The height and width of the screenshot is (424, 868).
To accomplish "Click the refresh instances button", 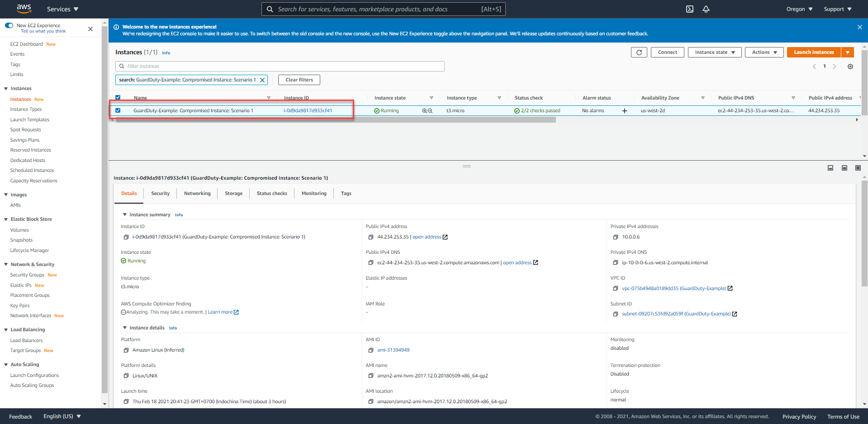I will [639, 52].
